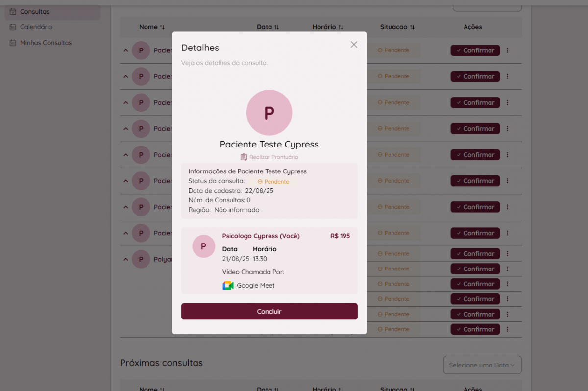Open the Selecione uma Data dropdown
This screenshot has width=588, height=391.
tap(482, 365)
